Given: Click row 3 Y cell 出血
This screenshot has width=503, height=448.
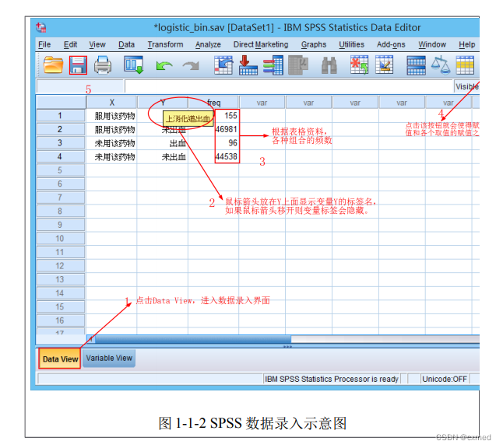Looking at the screenshot, I should 162,143.
